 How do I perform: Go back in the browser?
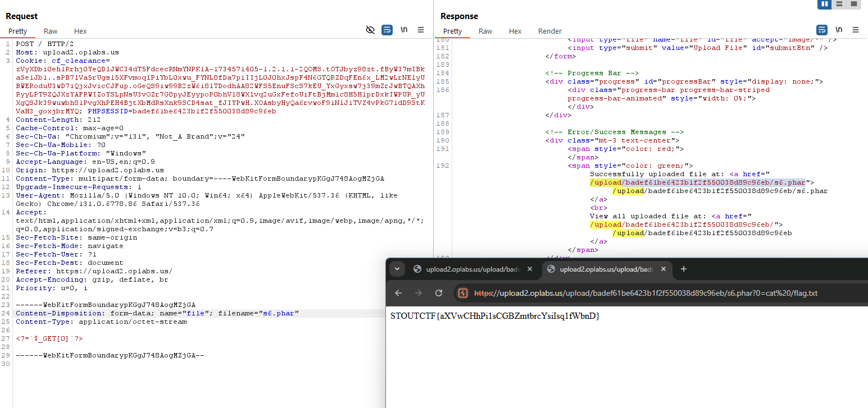398,293
